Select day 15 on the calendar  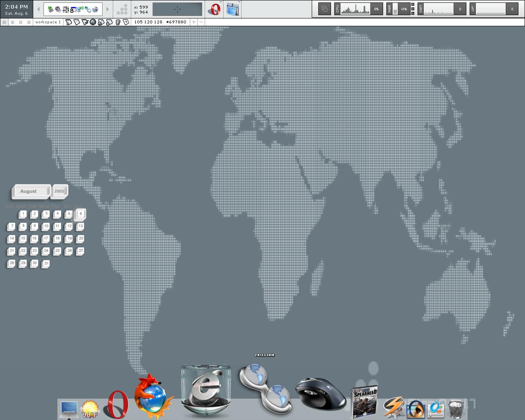(23, 239)
